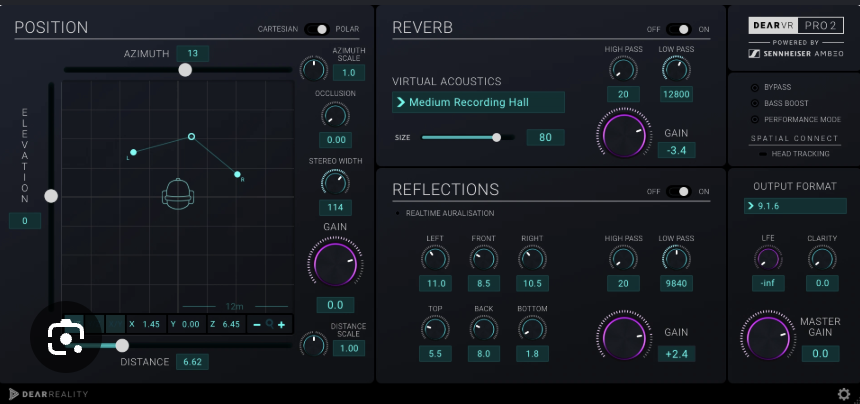
Task: Click the Dear Reality logo in the footer
Action: (x=48, y=394)
